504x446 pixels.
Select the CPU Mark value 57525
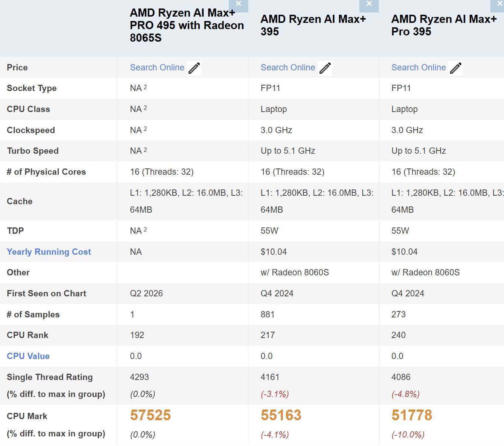tap(151, 415)
